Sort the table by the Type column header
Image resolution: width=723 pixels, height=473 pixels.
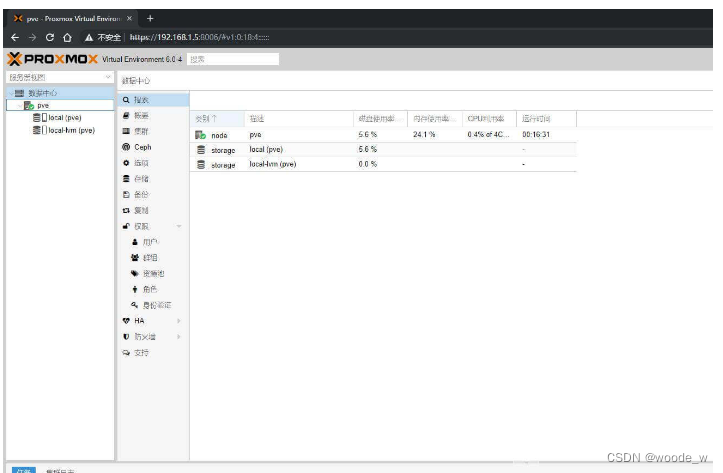[217, 119]
